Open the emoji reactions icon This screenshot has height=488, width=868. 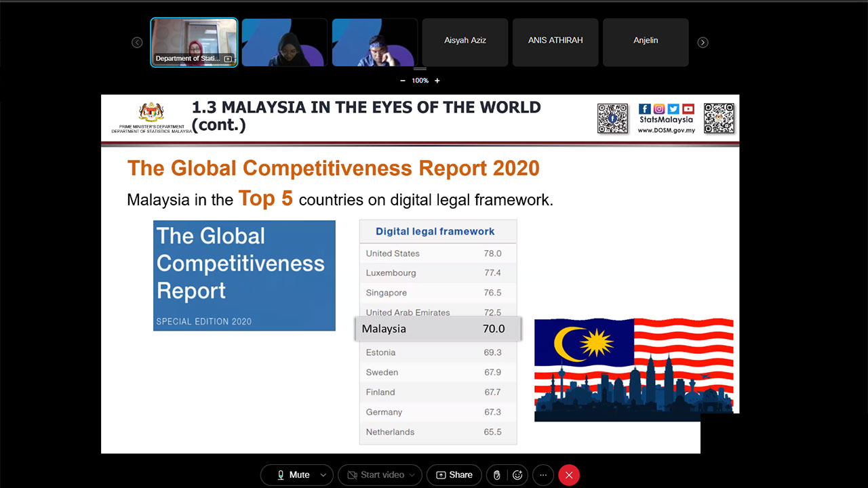(518, 475)
